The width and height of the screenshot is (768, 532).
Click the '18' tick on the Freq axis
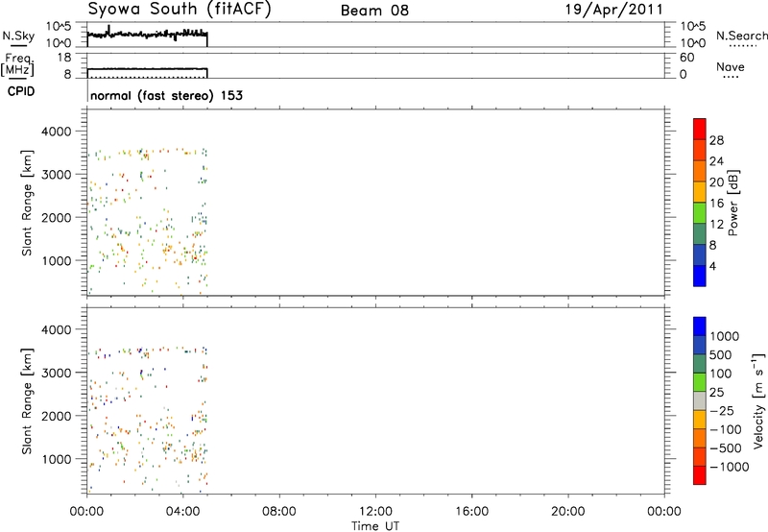[64, 58]
